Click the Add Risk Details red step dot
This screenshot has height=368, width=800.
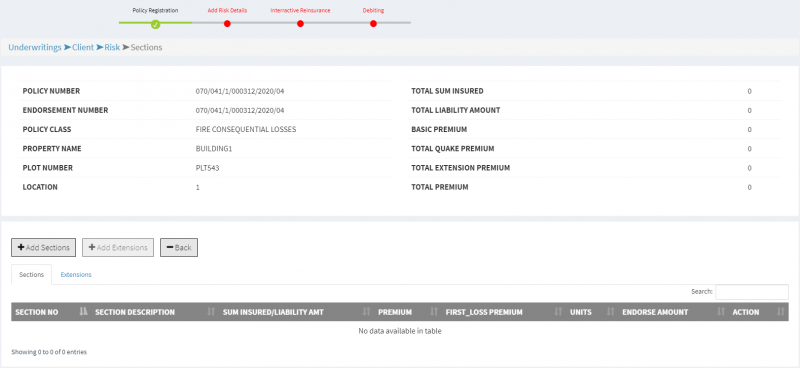coord(227,23)
